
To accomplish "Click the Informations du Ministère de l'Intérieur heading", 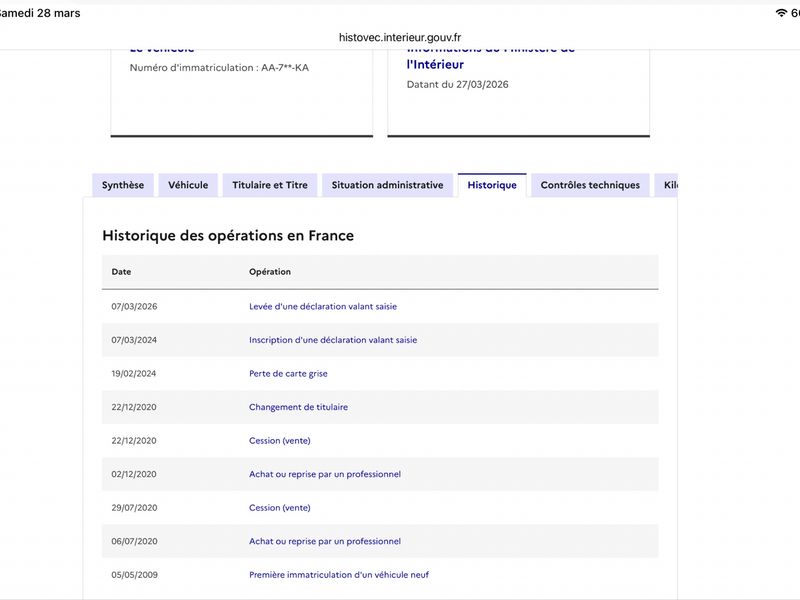I will [x=490, y=57].
